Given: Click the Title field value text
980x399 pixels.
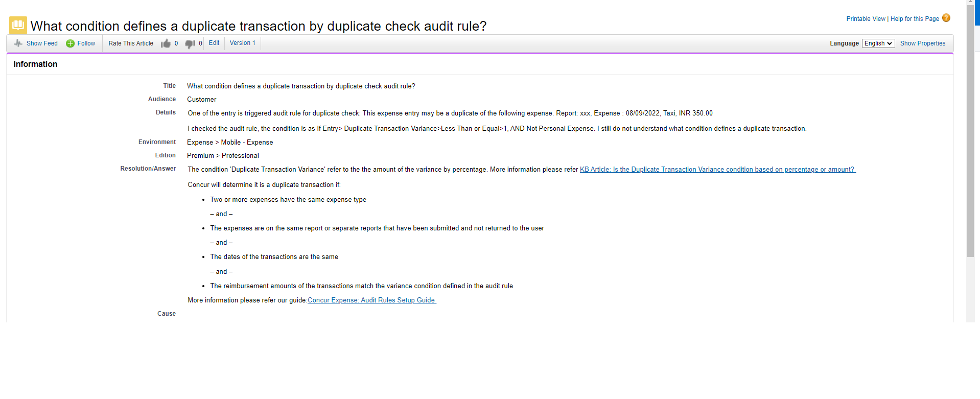Looking at the screenshot, I should 301,86.
